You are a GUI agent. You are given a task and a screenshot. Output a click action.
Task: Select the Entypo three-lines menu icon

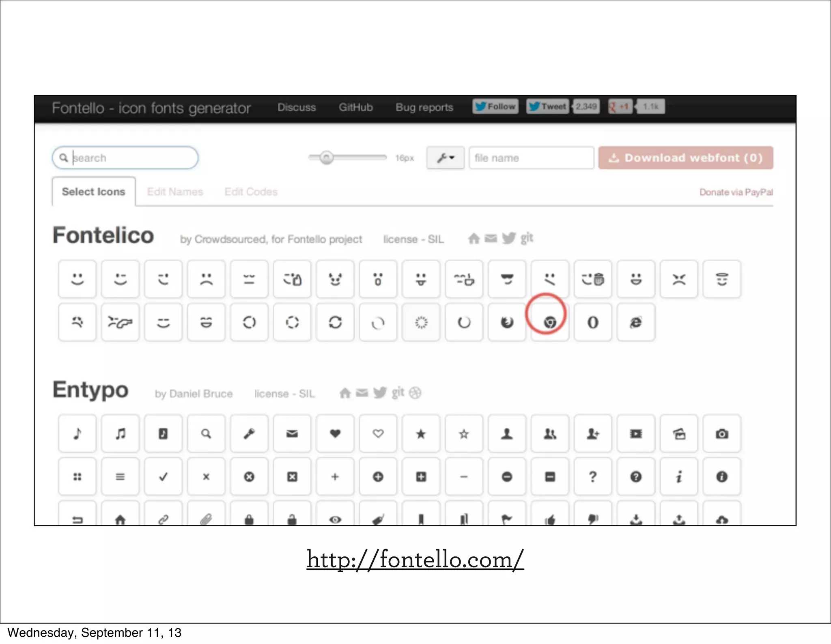[121, 477]
